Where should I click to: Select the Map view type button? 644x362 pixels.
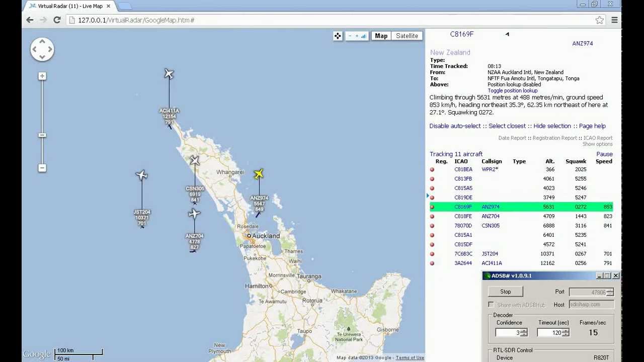[381, 36]
